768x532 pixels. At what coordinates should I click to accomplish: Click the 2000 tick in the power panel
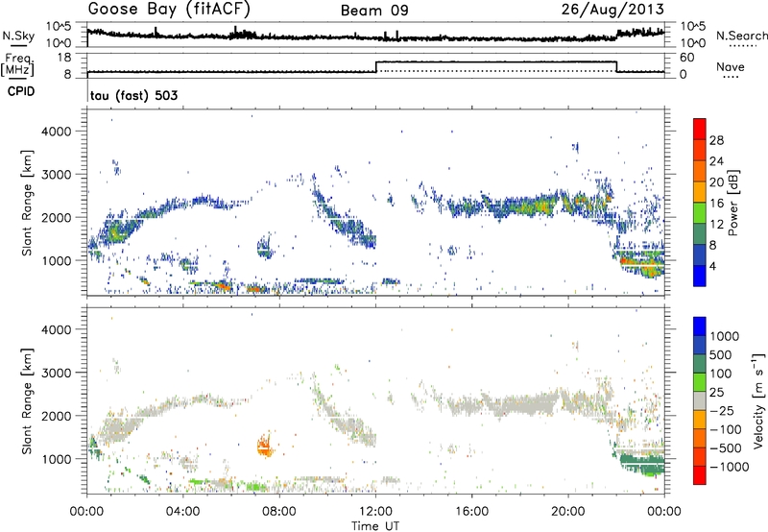(x=56, y=217)
